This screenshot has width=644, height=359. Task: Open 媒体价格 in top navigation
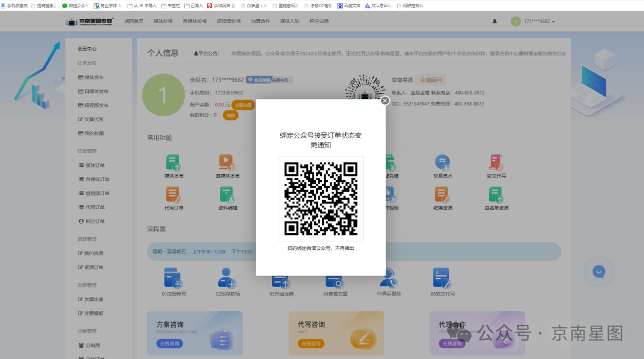(x=163, y=21)
